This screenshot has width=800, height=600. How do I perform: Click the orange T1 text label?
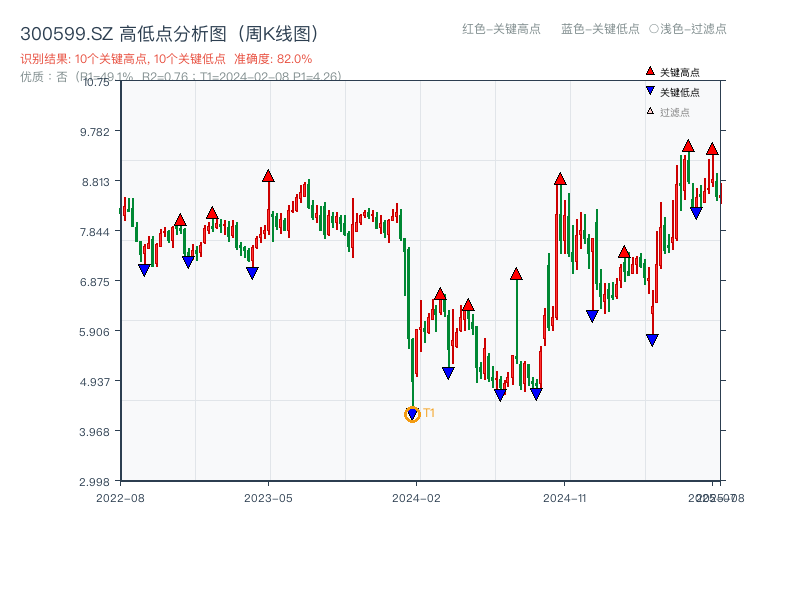point(429,413)
